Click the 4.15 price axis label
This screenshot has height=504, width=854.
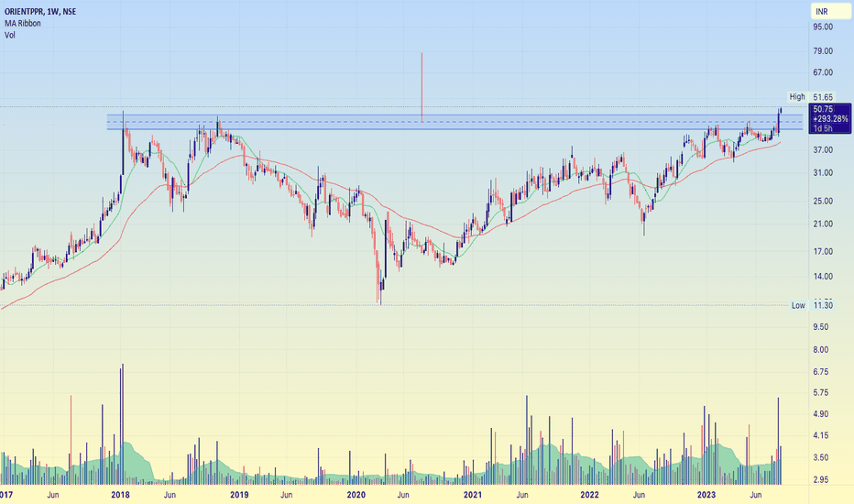(x=821, y=436)
